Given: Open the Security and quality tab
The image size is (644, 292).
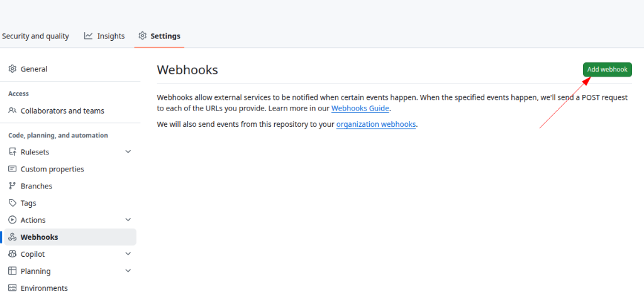Looking at the screenshot, I should [x=35, y=36].
